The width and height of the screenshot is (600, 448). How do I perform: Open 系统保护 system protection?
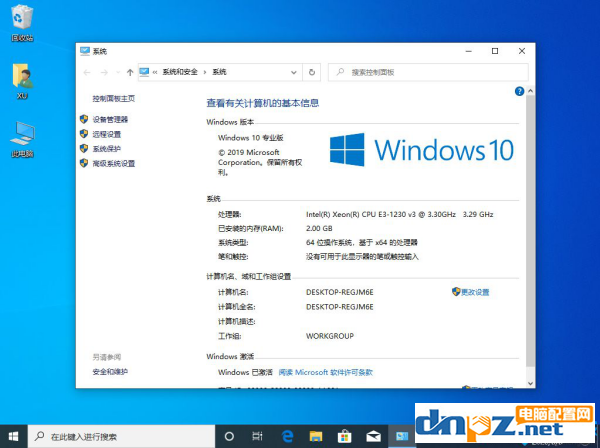[107, 149]
